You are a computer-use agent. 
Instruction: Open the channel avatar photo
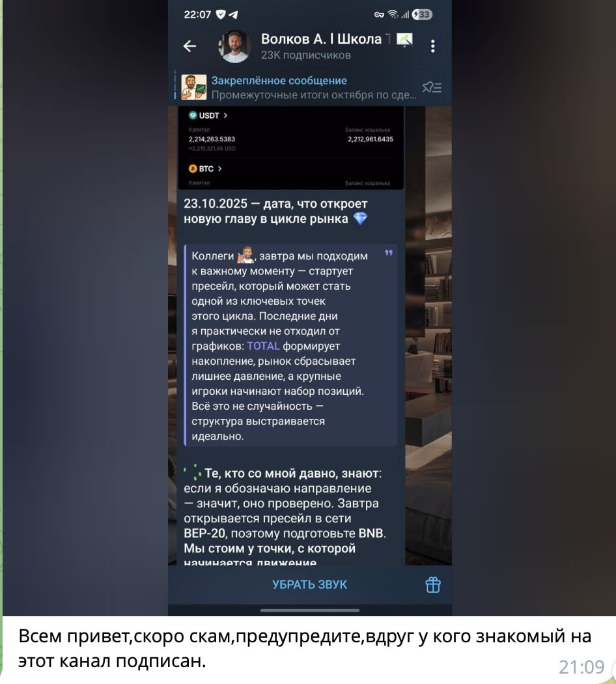(234, 46)
